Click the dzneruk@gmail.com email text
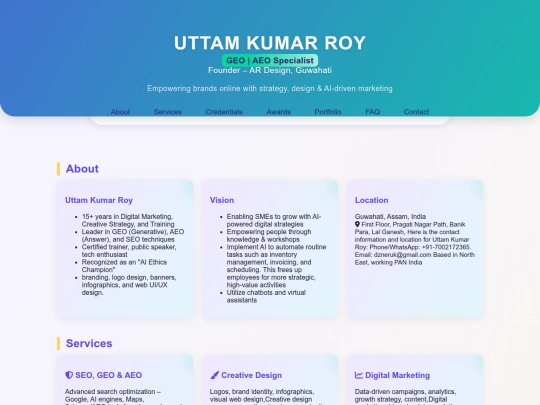The image size is (540, 405). [403, 255]
